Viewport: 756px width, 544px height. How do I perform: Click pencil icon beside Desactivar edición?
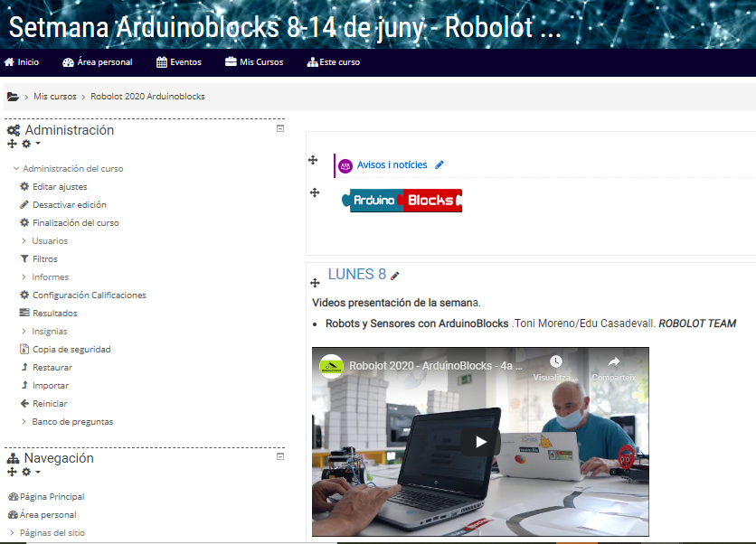[24, 204]
